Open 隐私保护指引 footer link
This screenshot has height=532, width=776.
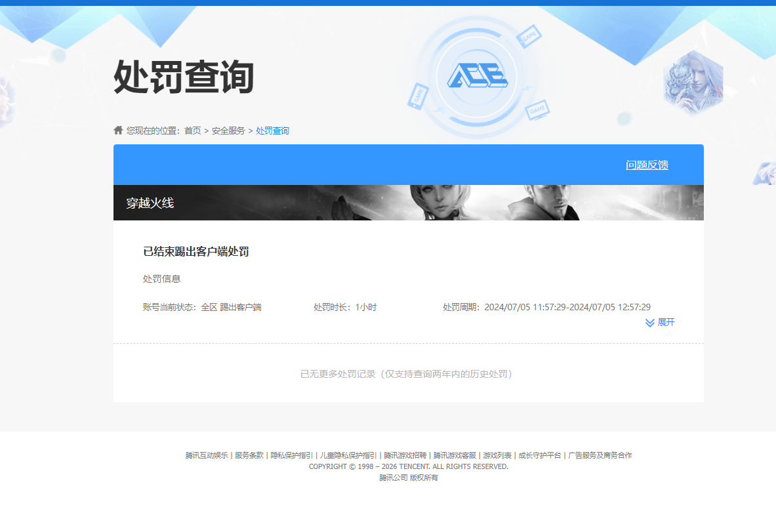tap(291, 455)
